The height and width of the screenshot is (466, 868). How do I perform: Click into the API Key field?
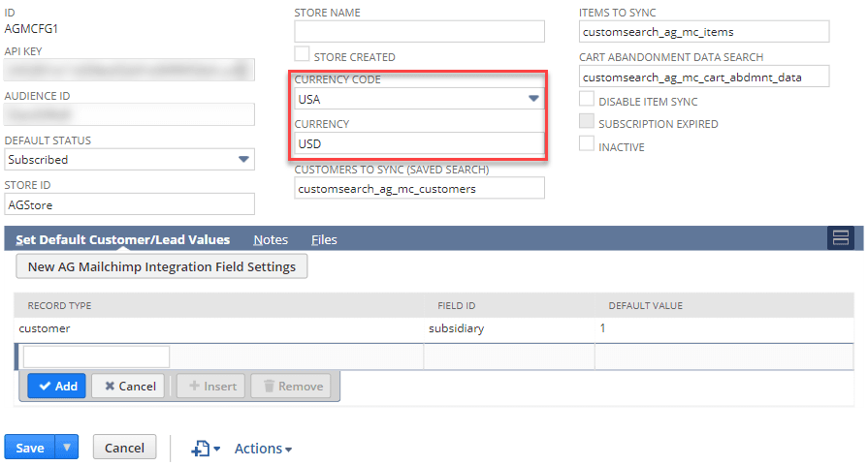coord(130,70)
